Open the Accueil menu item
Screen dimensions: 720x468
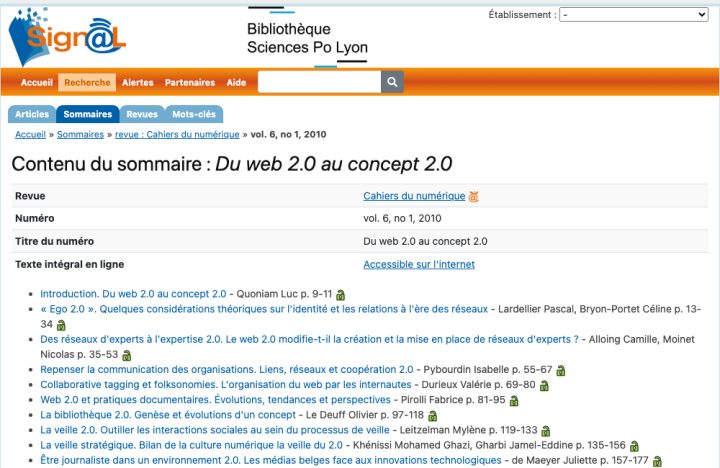(x=37, y=83)
